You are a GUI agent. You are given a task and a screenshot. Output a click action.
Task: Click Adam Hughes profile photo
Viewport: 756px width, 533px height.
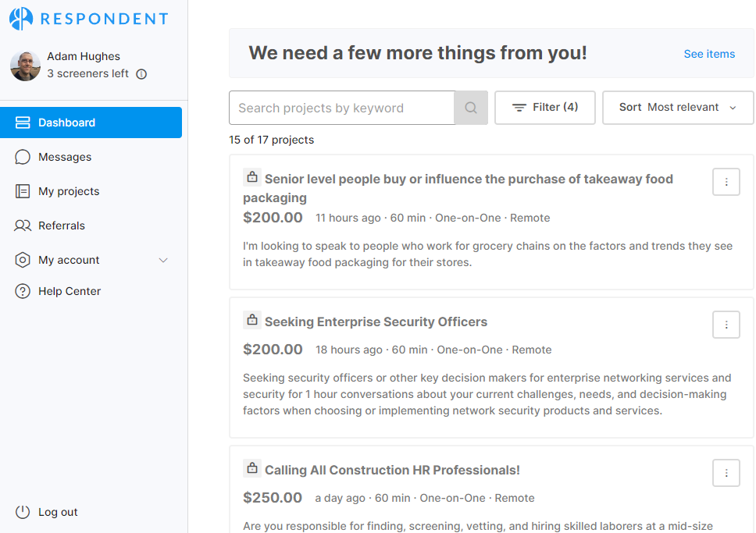(x=25, y=66)
